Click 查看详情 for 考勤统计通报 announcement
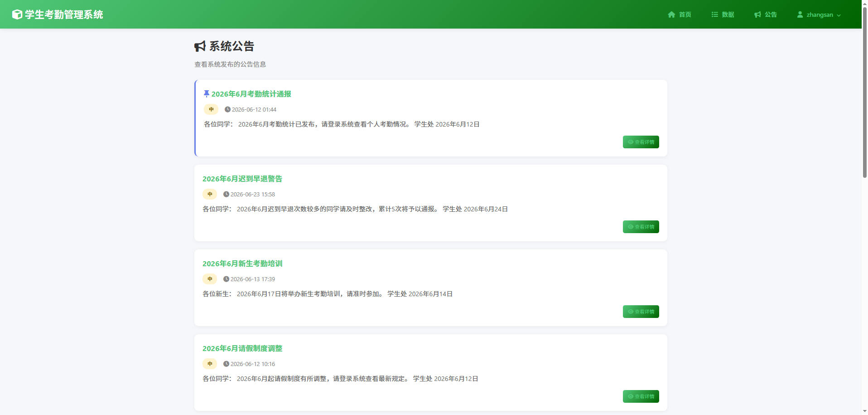868x415 pixels. (x=641, y=142)
